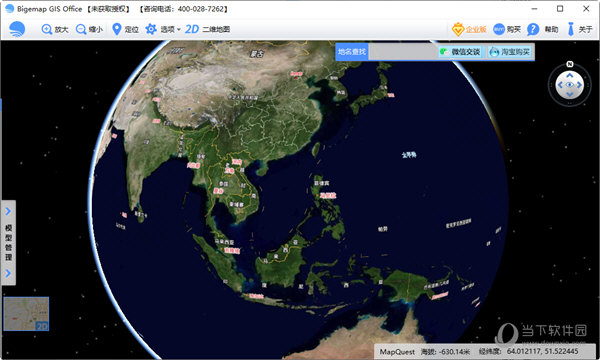
Task: Zoom out with the 缩小 magnifier
Action: pos(90,29)
